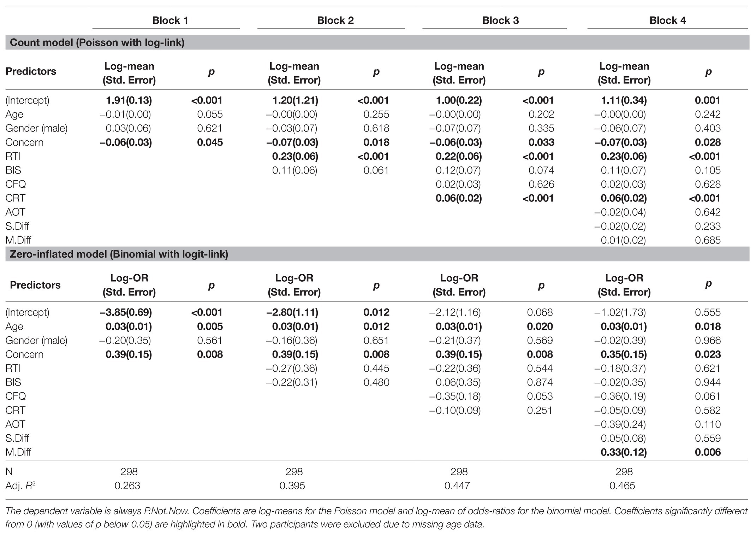
Task: Click the footnote about P.Not.Now dependent variable
Action: [376, 518]
